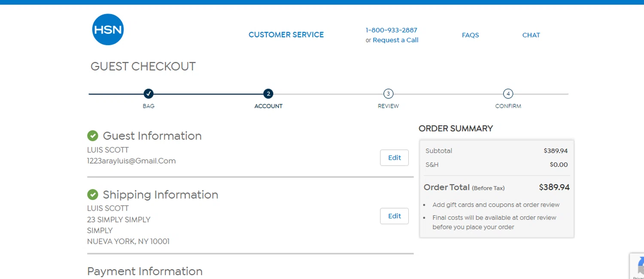Click the Account step 2 circle

(x=268, y=94)
